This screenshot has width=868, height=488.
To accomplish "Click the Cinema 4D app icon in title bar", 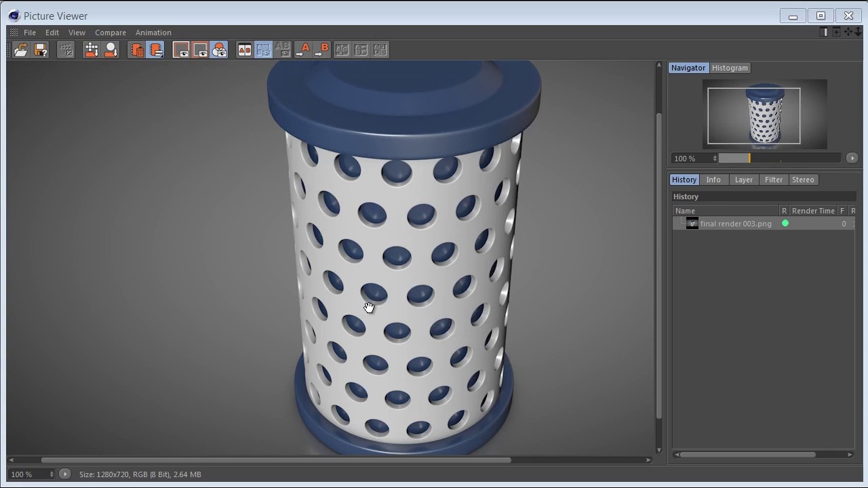I will tap(14, 16).
